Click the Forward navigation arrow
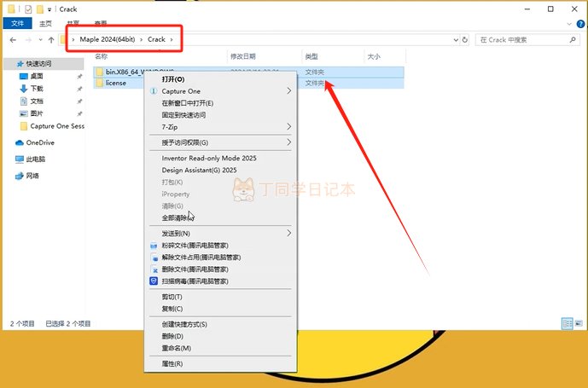Screen dimensions: 588x388 (28, 40)
